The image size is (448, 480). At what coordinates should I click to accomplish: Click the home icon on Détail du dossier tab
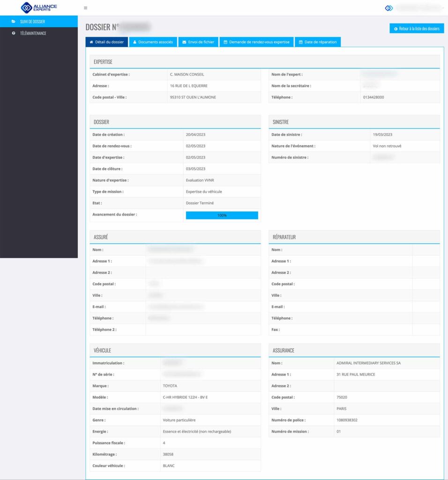[x=91, y=42]
